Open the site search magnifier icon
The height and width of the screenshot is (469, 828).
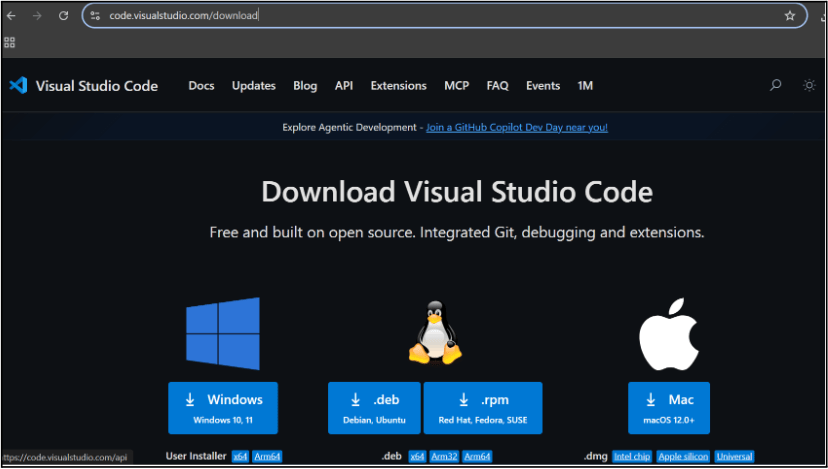tap(775, 85)
